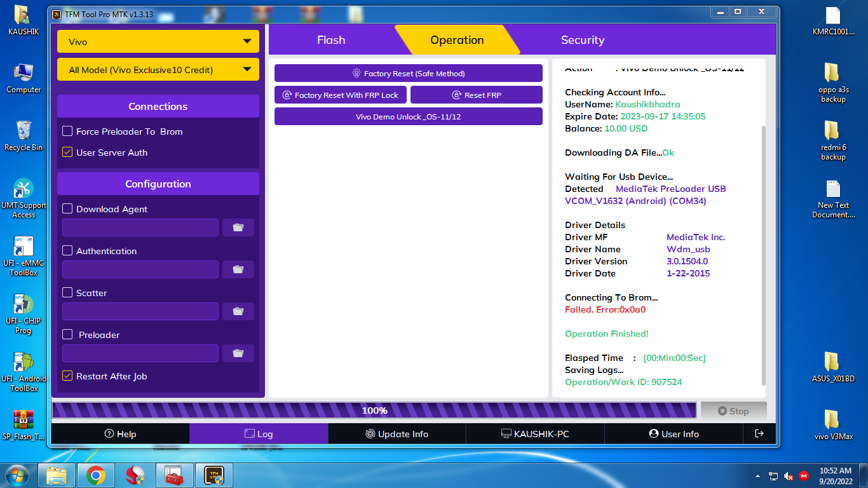The width and height of the screenshot is (868, 488).
Task: Click the logout exit icon in bottom bar
Action: 759,433
